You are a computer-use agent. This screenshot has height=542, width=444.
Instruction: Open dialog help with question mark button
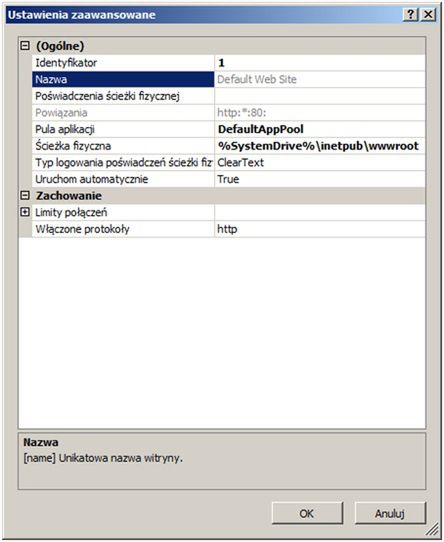(x=410, y=15)
